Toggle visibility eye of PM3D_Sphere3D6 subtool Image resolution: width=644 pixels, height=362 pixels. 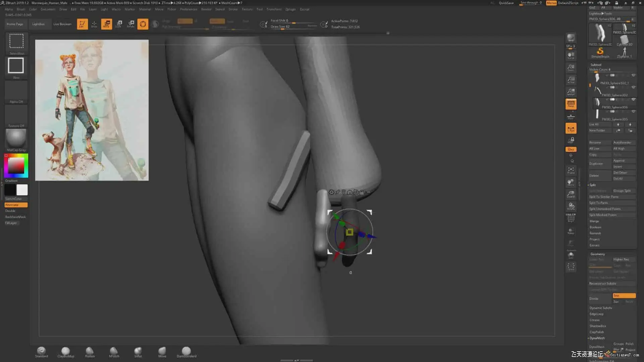[634, 99]
